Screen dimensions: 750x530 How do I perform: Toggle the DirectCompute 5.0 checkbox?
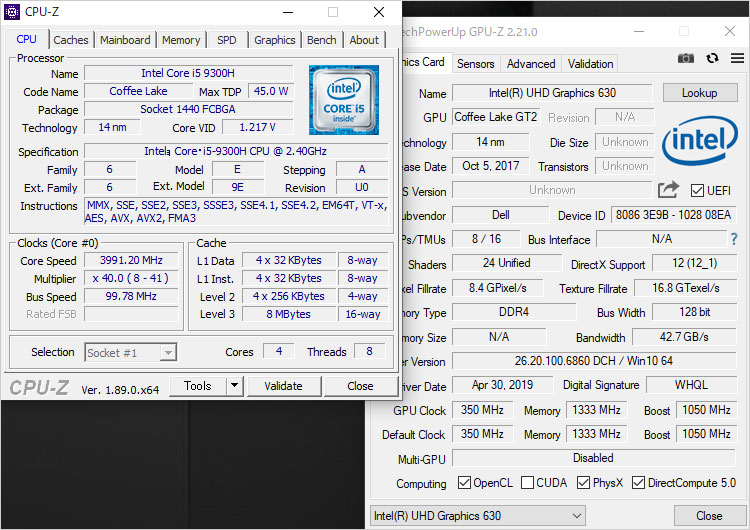[638, 482]
